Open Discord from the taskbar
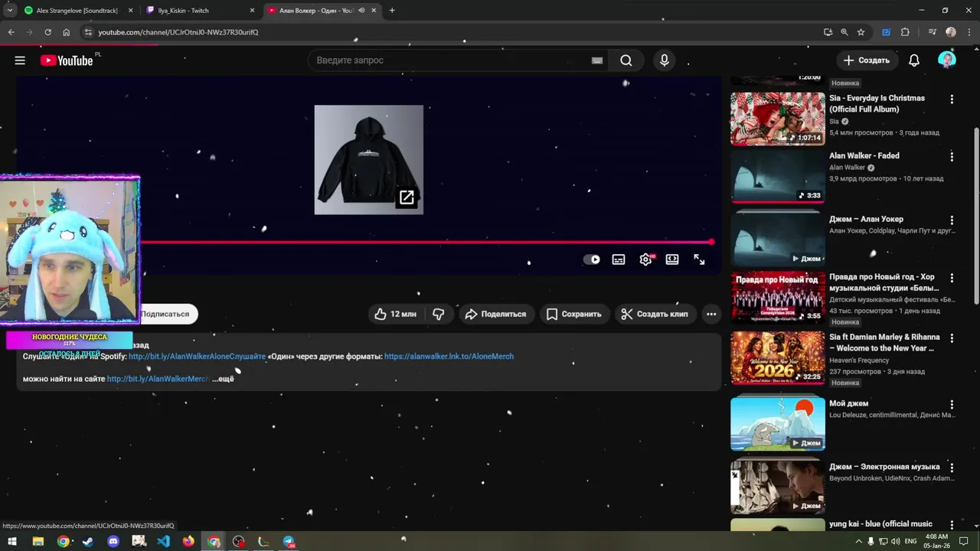Screen dimensions: 980x551 click(x=113, y=541)
